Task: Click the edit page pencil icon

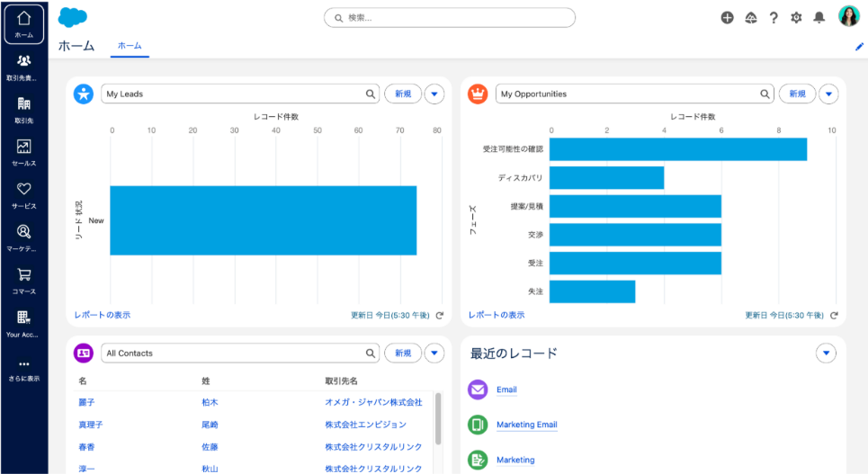Action: (x=859, y=46)
